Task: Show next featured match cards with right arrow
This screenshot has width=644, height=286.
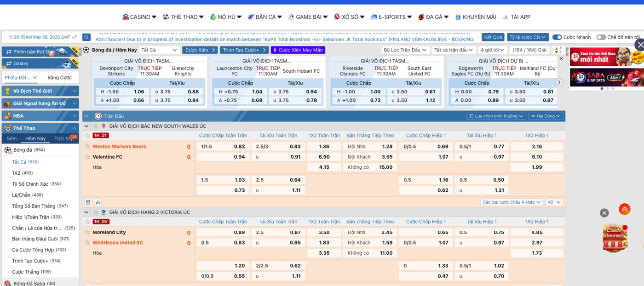Action: click(x=559, y=82)
